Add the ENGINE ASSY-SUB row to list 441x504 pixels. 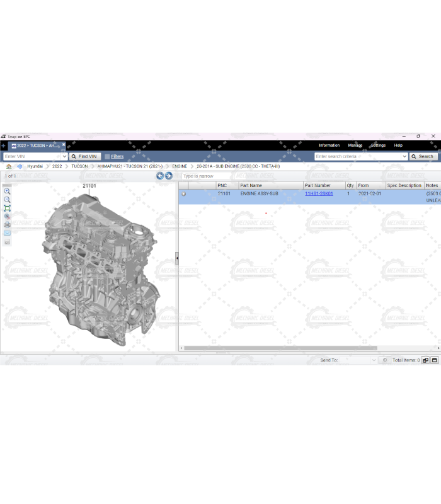pyautogui.click(x=183, y=194)
